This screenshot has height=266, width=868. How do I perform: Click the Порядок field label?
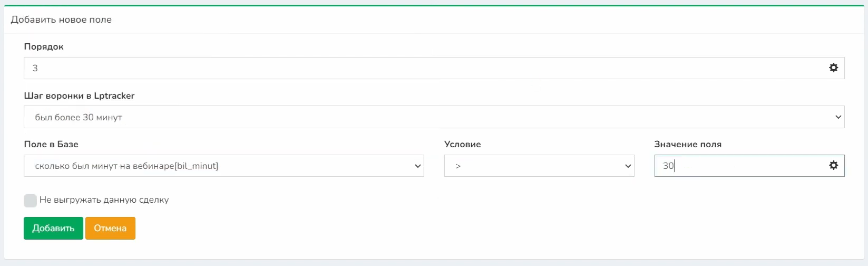point(44,46)
